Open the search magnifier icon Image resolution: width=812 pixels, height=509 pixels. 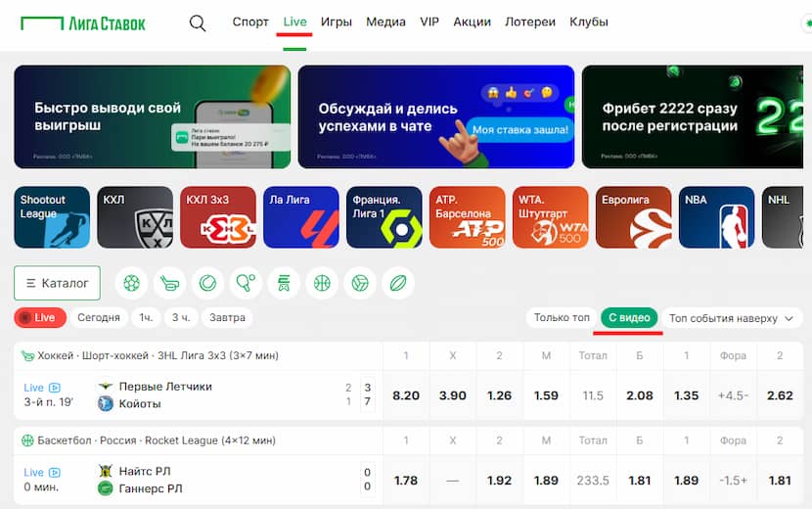point(198,23)
